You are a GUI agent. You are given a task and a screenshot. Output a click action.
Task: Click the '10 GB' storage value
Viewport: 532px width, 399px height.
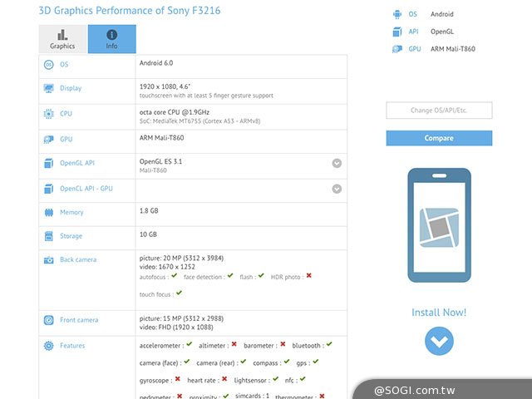pyautogui.click(x=148, y=234)
